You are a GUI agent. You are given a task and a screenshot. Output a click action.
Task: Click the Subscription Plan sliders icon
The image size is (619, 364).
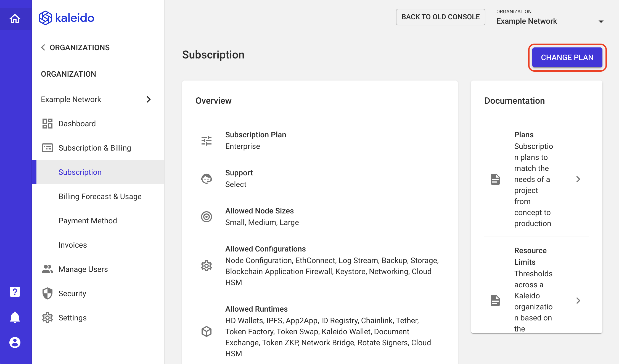click(x=206, y=141)
